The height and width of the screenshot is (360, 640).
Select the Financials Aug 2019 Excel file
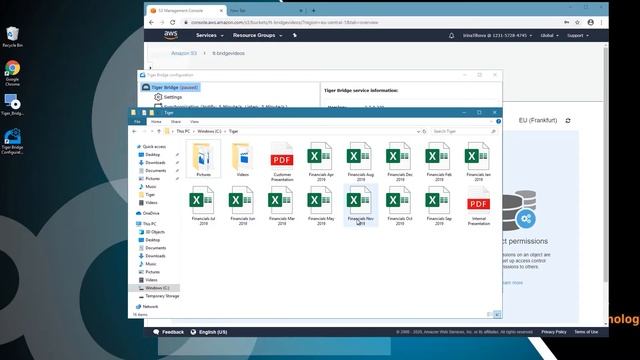tap(360, 161)
